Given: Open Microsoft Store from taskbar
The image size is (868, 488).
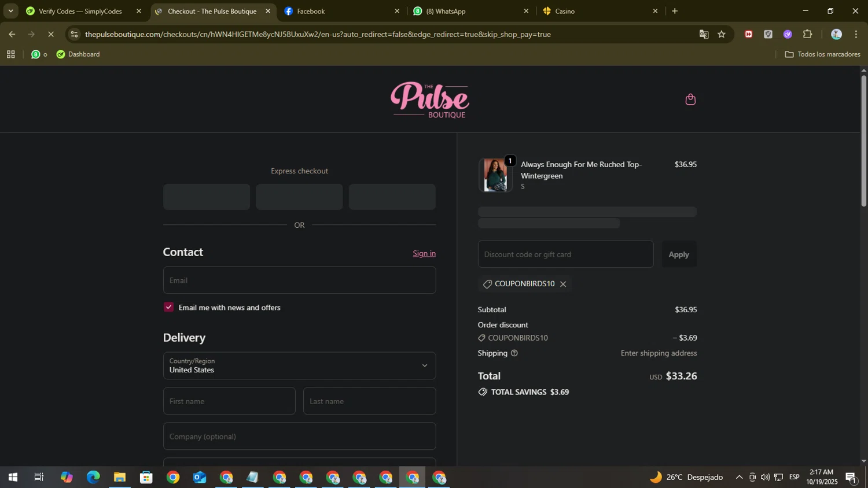Looking at the screenshot, I should pyautogui.click(x=146, y=478).
